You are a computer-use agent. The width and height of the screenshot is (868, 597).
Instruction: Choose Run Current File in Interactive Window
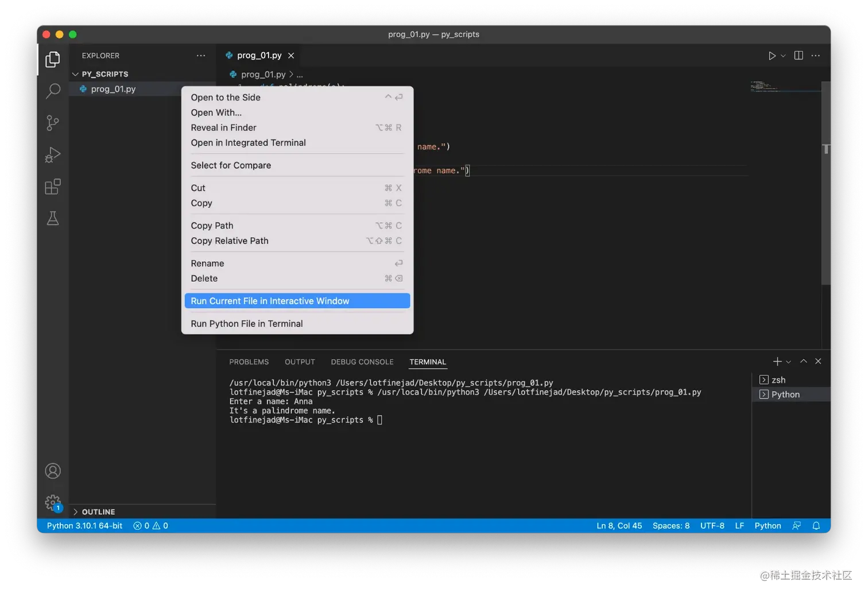pos(297,301)
